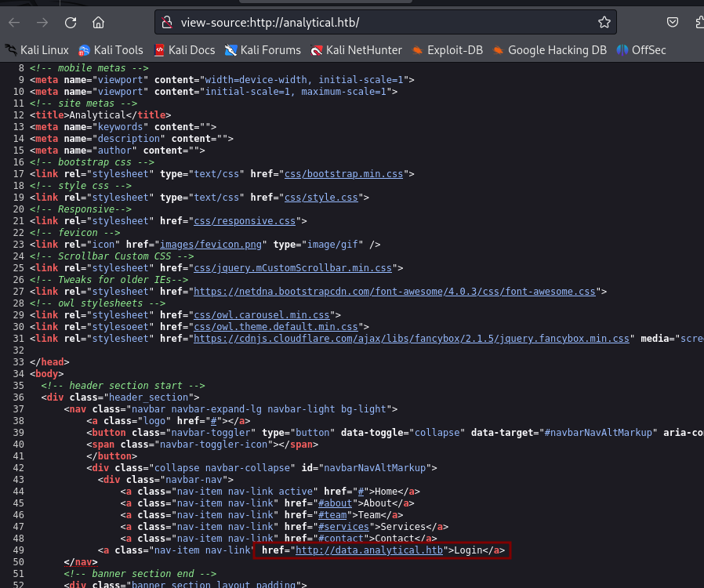The width and height of the screenshot is (704, 588).
Task: Open the Kali Linux bookmark
Action: pyautogui.click(x=37, y=50)
